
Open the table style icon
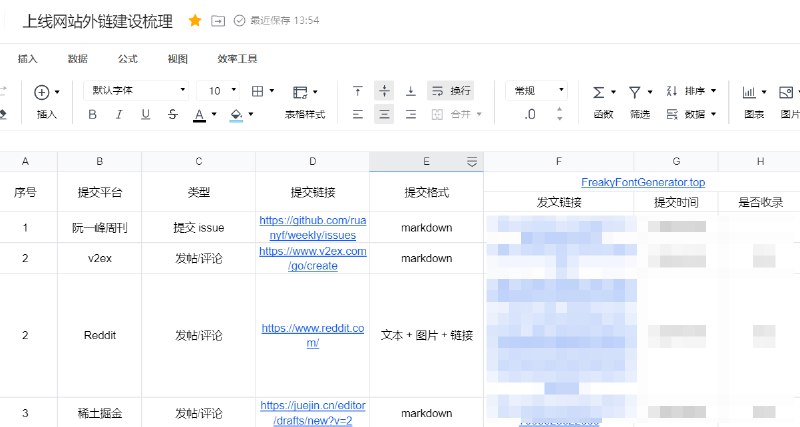[x=300, y=92]
